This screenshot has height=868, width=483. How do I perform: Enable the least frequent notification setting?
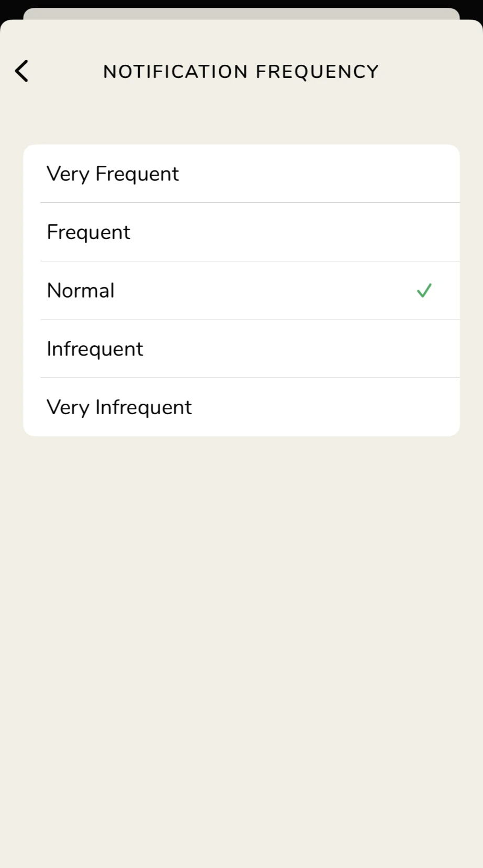241,407
